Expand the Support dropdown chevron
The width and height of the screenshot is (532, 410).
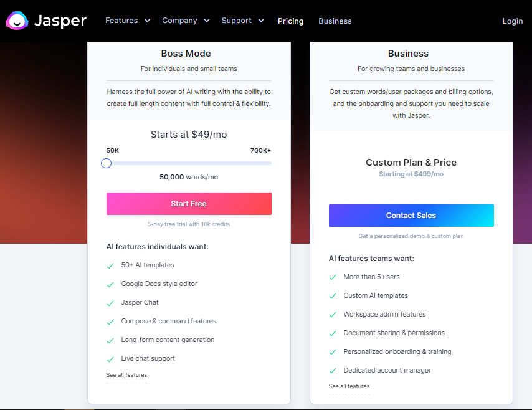[x=261, y=21]
